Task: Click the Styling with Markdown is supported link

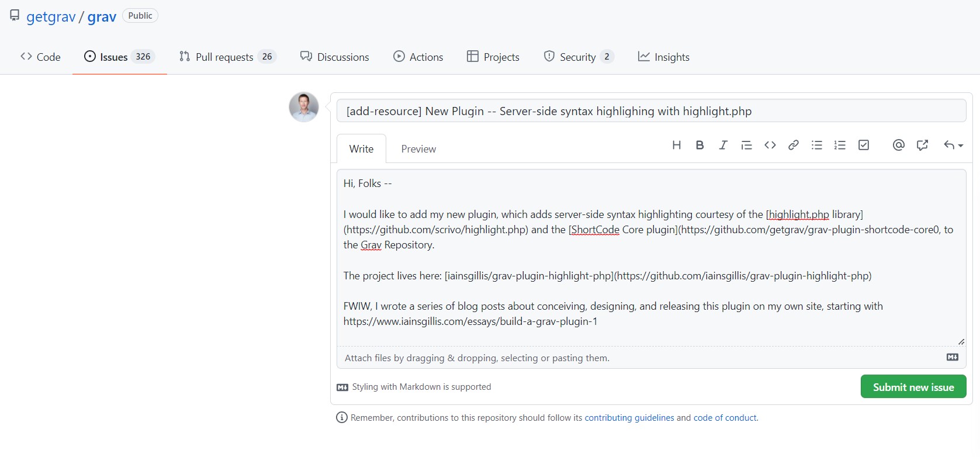Action: point(421,387)
